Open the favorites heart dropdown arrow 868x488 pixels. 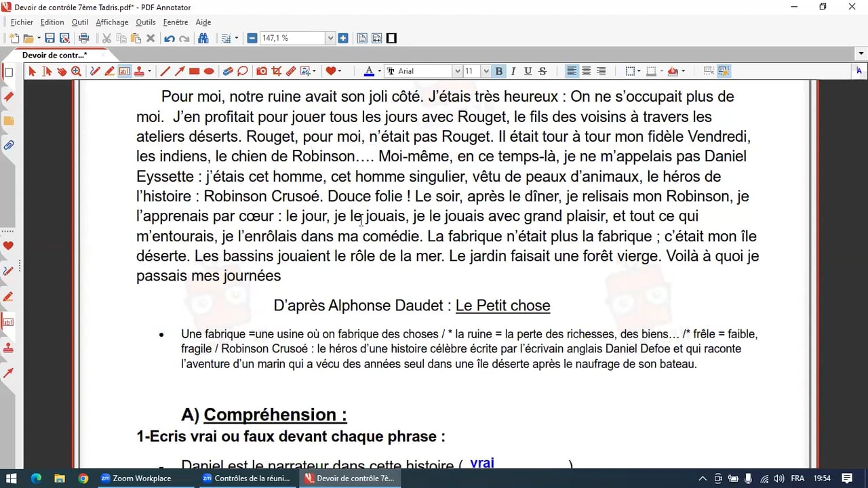pos(340,71)
